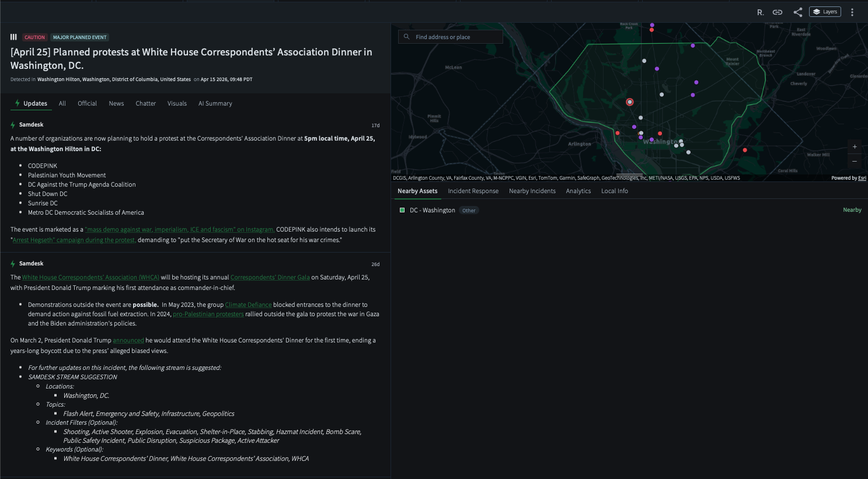Open White House Correspondents' Association (WHCA) link
This screenshot has width=868, height=479.
click(90, 277)
